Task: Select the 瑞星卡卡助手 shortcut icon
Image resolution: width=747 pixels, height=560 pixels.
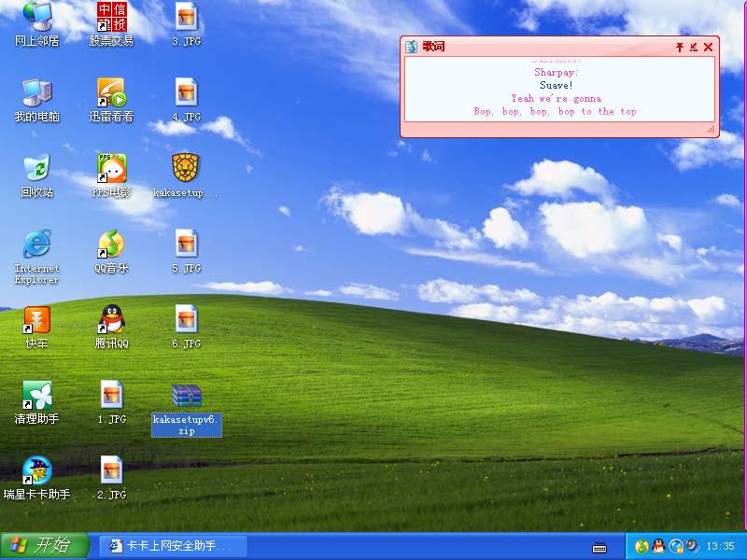Action: coord(36,470)
